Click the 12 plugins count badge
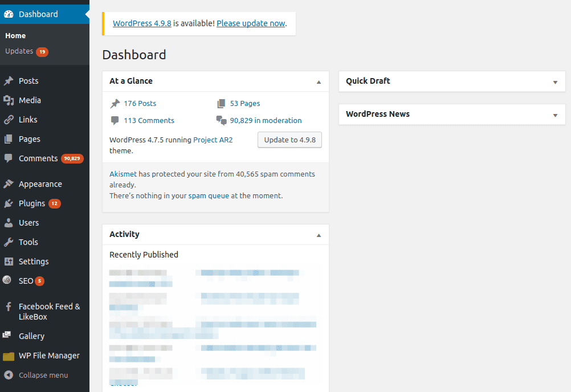Screen dimensions: 571x392 point(55,203)
